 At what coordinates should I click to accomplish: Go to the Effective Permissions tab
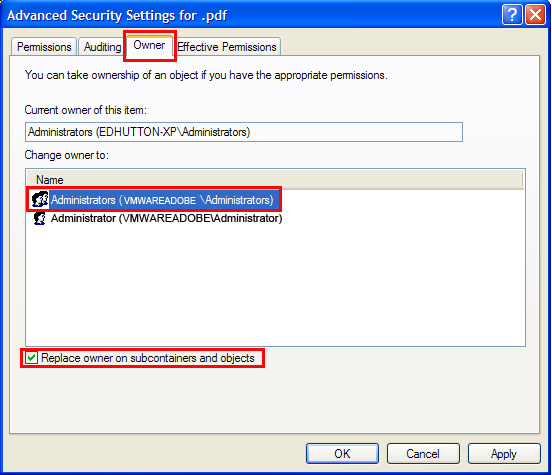point(227,47)
